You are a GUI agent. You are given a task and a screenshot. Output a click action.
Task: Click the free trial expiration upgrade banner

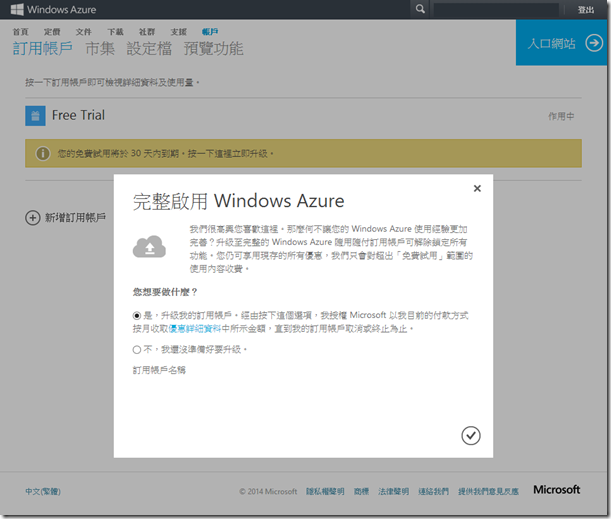(303, 154)
